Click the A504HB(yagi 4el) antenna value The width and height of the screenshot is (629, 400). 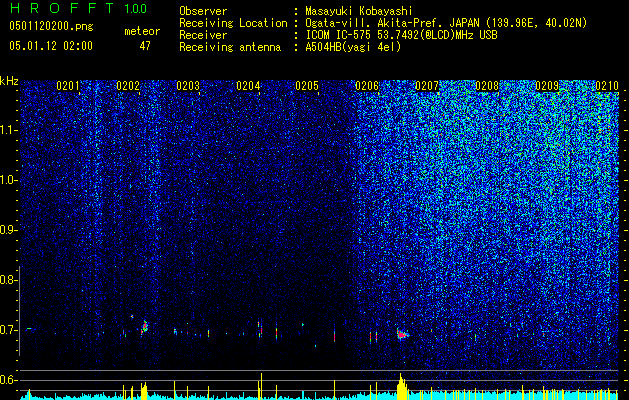(353, 47)
